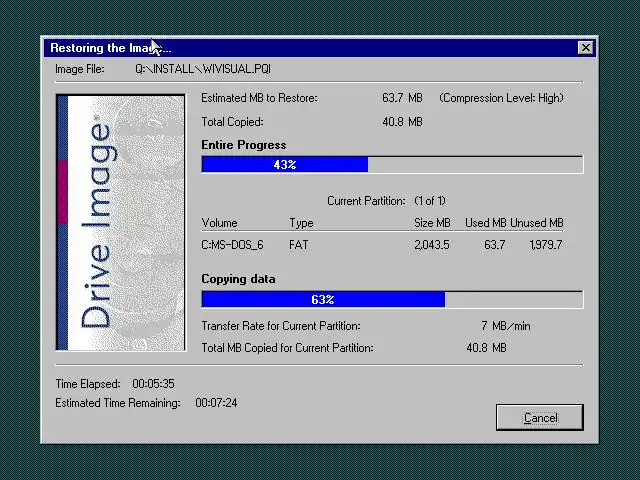Select the C:MS-DOS_6 volume entry

pyautogui.click(x=232, y=245)
